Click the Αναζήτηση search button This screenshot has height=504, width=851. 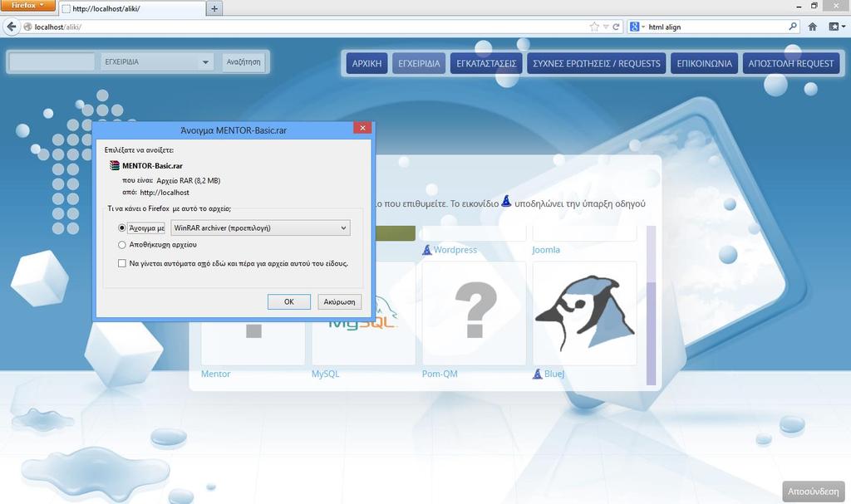click(x=243, y=61)
